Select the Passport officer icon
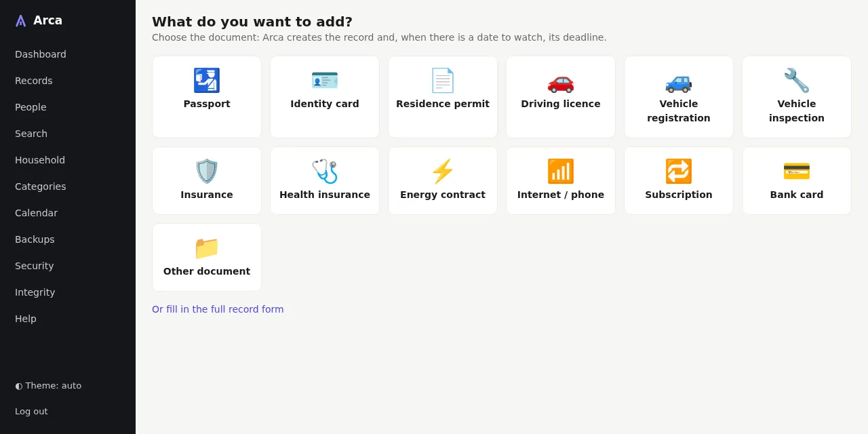Image resolution: width=868 pixels, height=434 pixels. [x=207, y=81]
